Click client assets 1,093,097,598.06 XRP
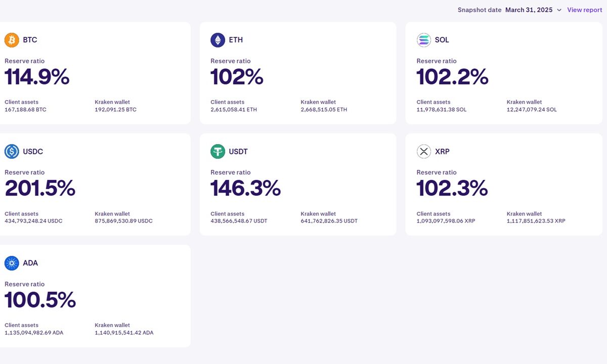 [446, 221]
